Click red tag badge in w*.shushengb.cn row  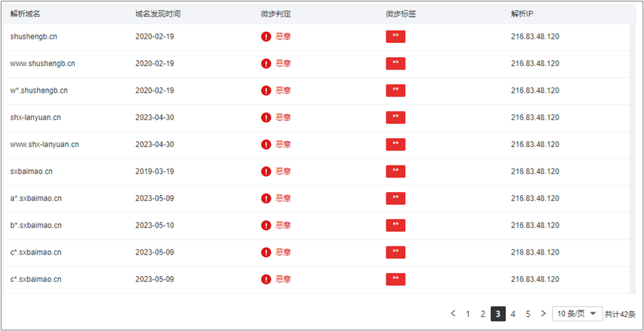(395, 91)
